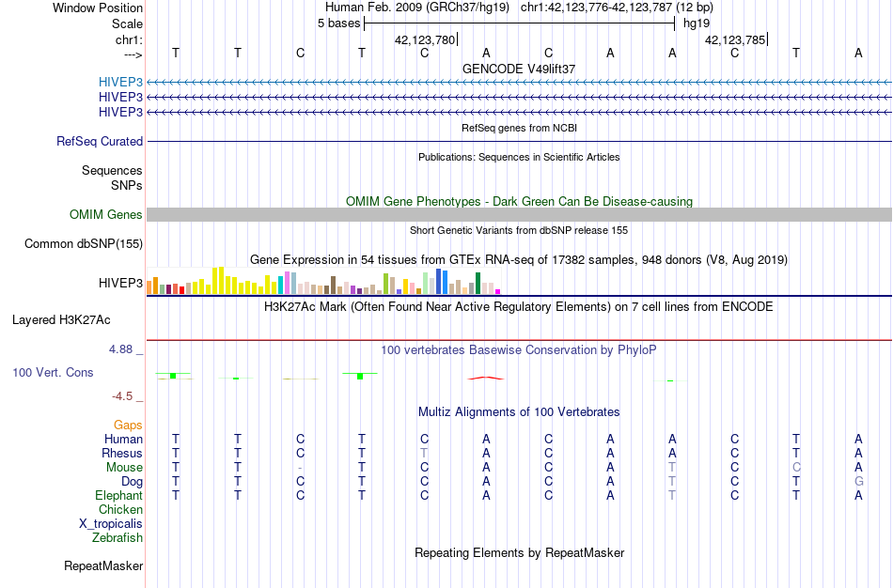893x588 pixels.
Task: Click the gray T in the Elephant row
Action: click(672, 495)
